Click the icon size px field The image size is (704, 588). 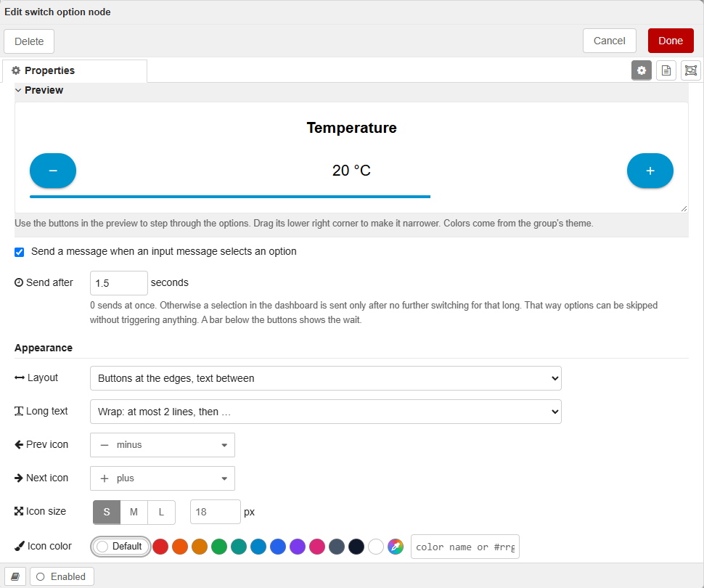(216, 512)
